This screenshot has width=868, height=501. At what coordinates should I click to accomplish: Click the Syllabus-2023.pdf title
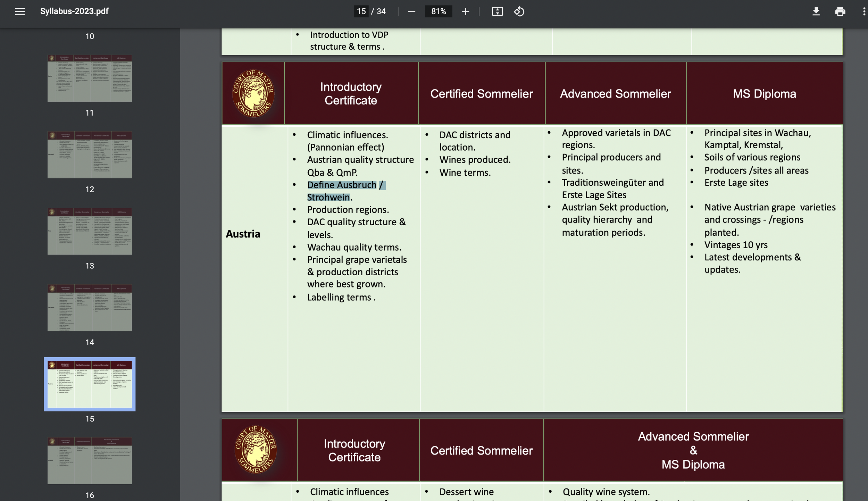pos(74,11)
